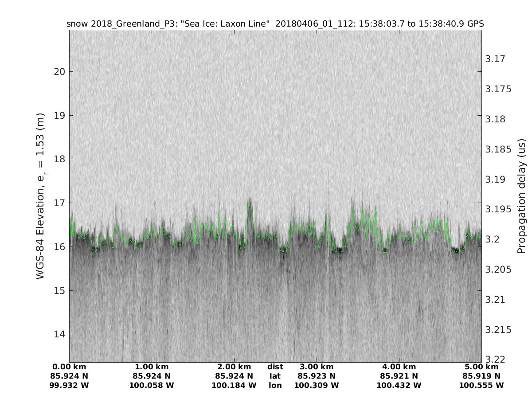The image size is (532, 399).
Task: Click the elevation tick label 19
Action: (58, 115)
